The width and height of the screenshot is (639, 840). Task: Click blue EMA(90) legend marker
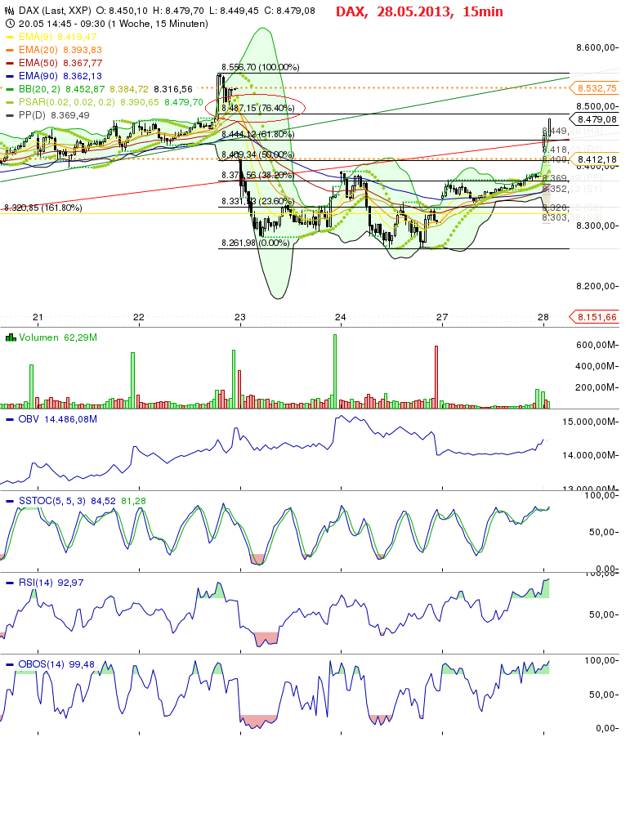tap(10, 76)
